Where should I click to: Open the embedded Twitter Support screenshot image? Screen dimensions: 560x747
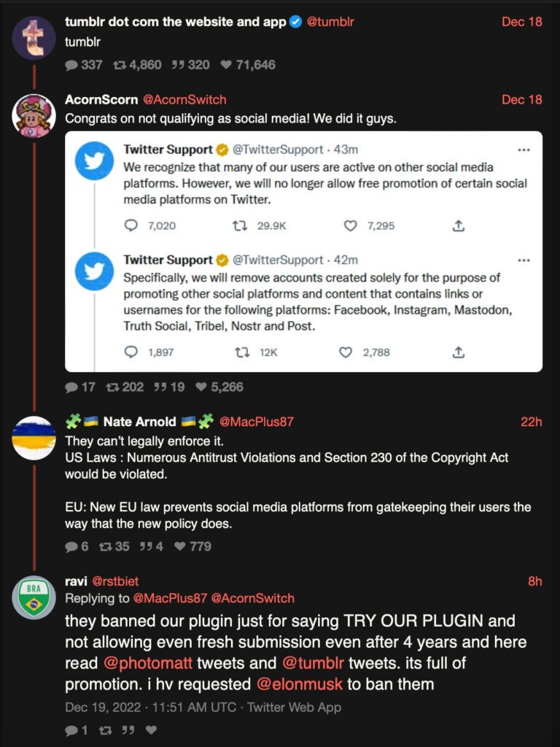pos(303,252)
